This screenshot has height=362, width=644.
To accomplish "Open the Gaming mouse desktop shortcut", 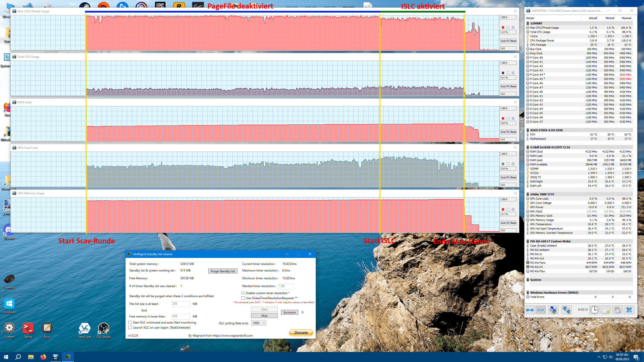I will pos(9,281).
